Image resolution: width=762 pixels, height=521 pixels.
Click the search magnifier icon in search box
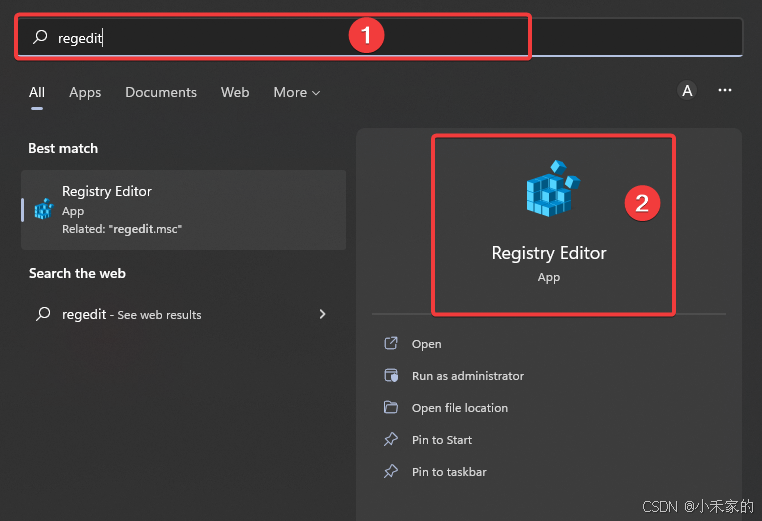coord(40,37)
